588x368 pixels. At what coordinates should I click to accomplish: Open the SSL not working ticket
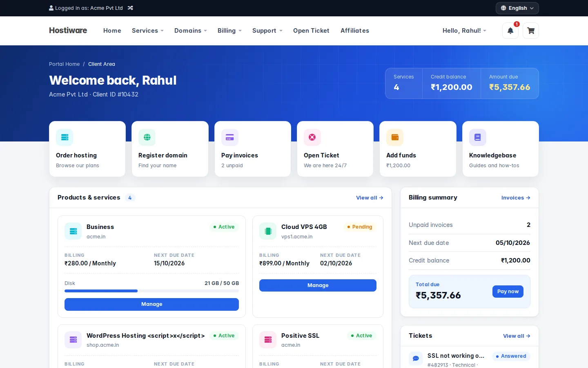click(x=456, y=356)
